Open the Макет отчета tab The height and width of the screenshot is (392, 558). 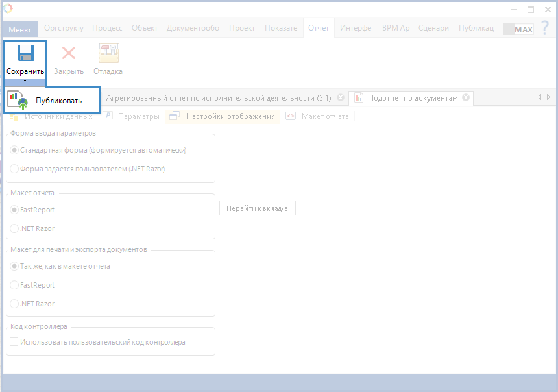click(x=318, y=116)
